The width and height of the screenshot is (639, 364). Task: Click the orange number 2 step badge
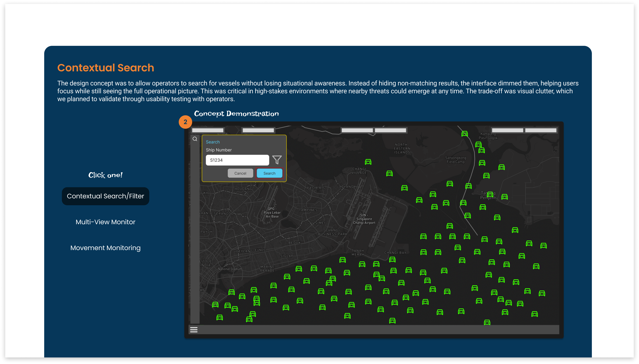click(x=185, y=122)
